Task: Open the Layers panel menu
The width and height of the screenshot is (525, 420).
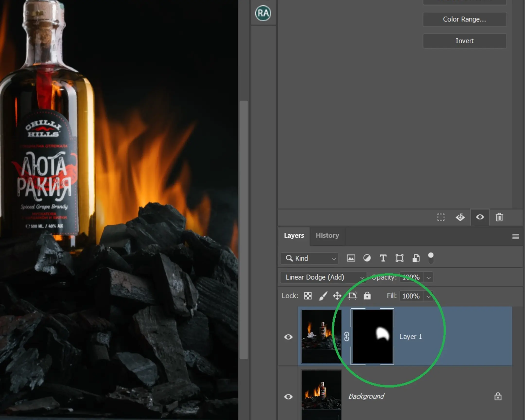Action: pos(516,236)
